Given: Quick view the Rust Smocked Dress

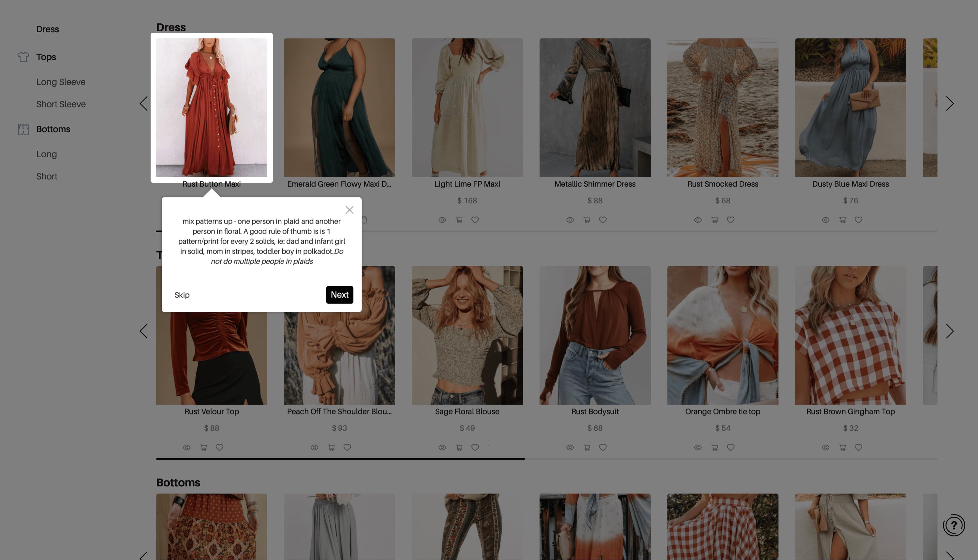Looking at the screenshot, I should pyautogui.click(x=698, y=220).
